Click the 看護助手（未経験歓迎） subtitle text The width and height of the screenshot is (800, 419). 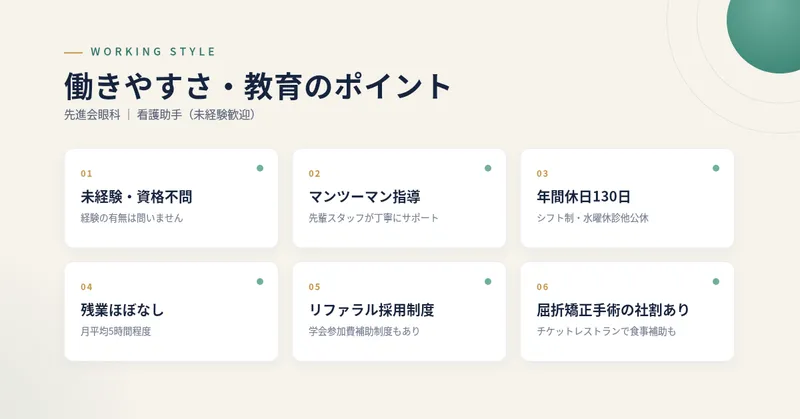tap(196, 115)
